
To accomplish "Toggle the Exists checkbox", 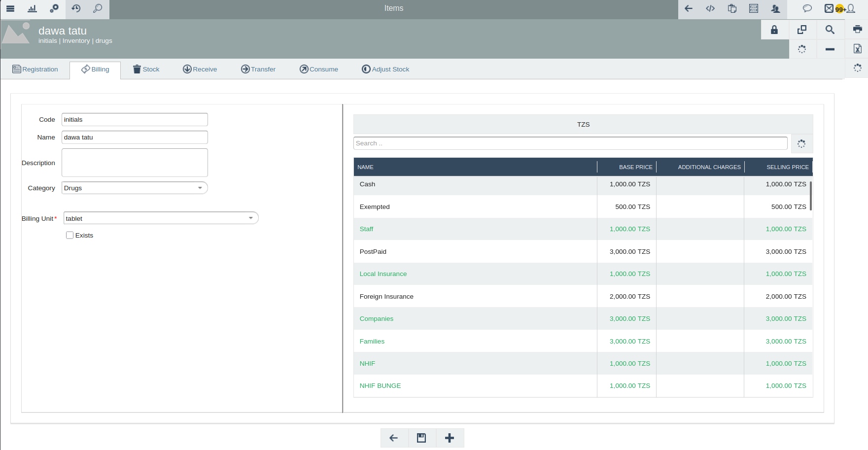I will tap(70, 235).
